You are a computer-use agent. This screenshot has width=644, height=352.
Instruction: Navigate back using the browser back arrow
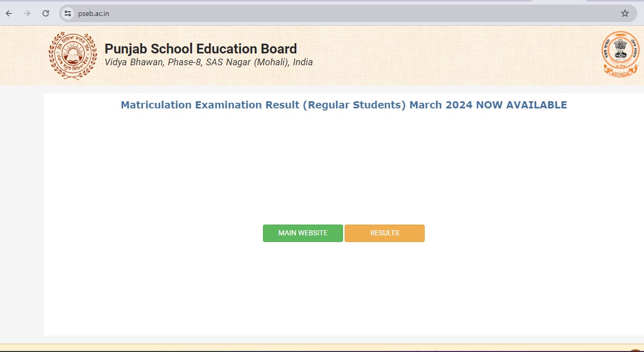coord(8,13)
